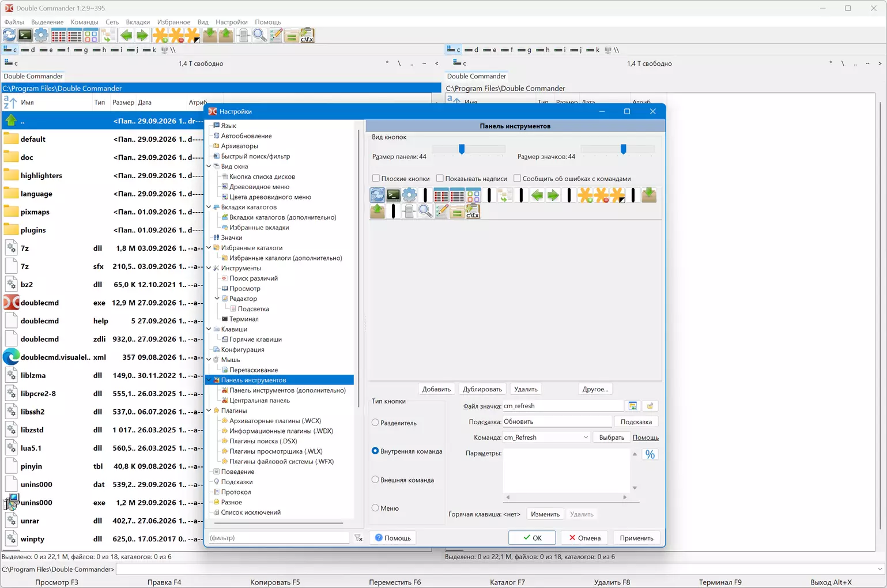Click the Размер панели slider handle

pos(462,149)
